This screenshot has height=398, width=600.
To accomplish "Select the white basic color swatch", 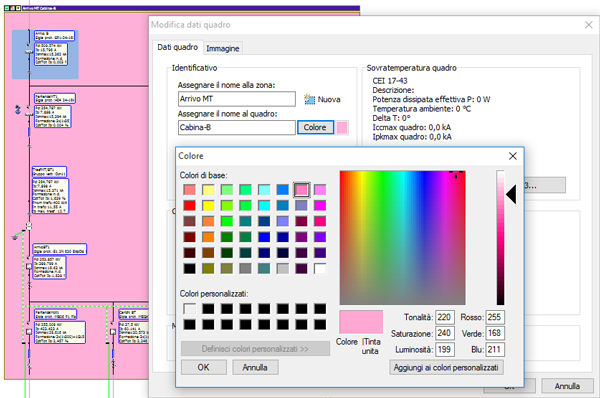I will [x=320, y=268].
